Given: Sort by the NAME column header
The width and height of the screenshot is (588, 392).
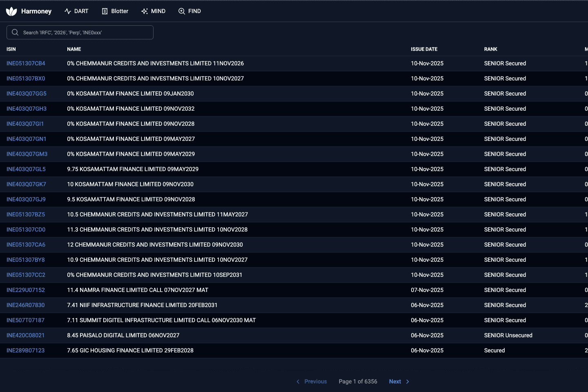Looking at the screenshot, I should [74, 49].
